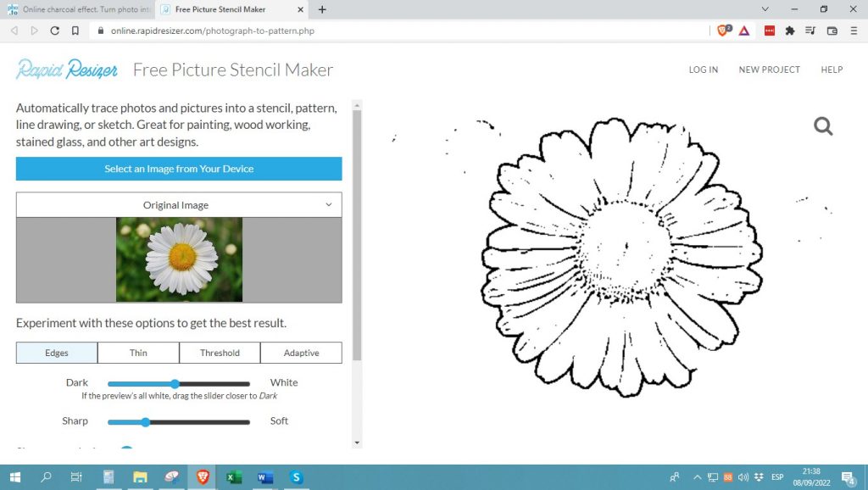Open Brave Shields in the address bar
Viewport: 868px width, 490px height.
pos(722,31)
